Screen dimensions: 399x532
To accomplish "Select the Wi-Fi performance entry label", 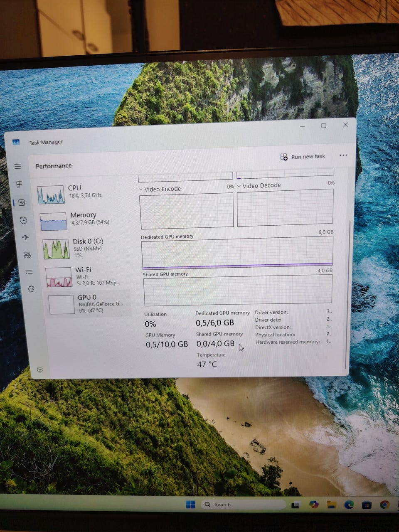I will pyautogui.click(x=83, y=270).
